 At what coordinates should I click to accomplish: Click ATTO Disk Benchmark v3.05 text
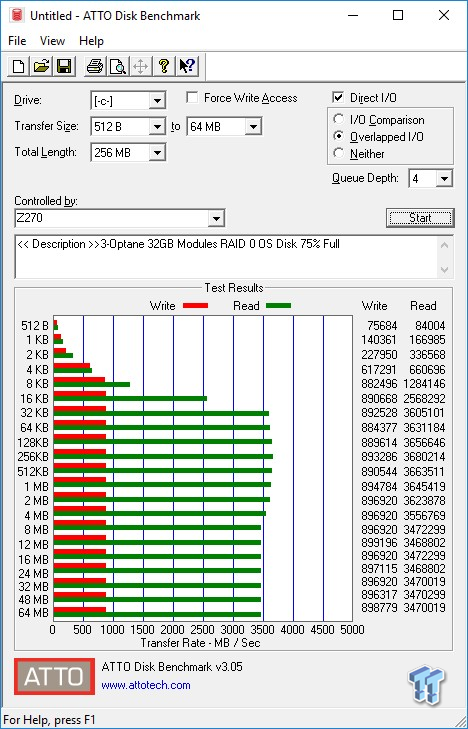tap(172, 666)
